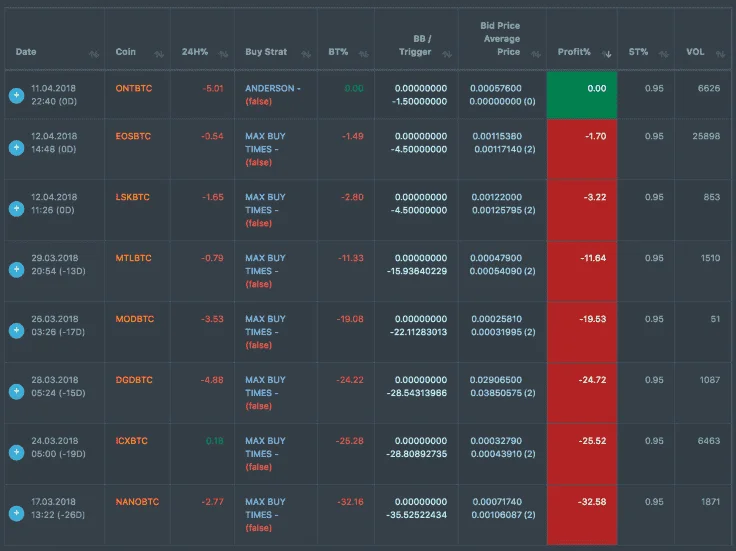
Task: Expand the ONTBTC row with plus icon
Action: point(16,95)
